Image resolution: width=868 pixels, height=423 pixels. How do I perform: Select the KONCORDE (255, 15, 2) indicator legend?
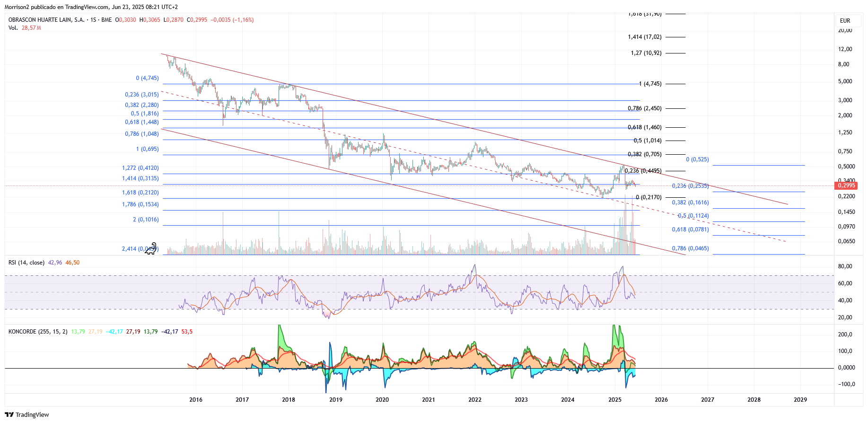[x=38, y=332]
